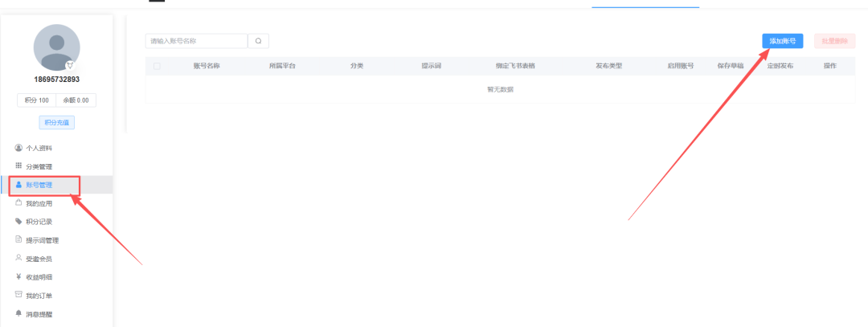Open 分类管理 in the sidebar

tap(57, 166)
